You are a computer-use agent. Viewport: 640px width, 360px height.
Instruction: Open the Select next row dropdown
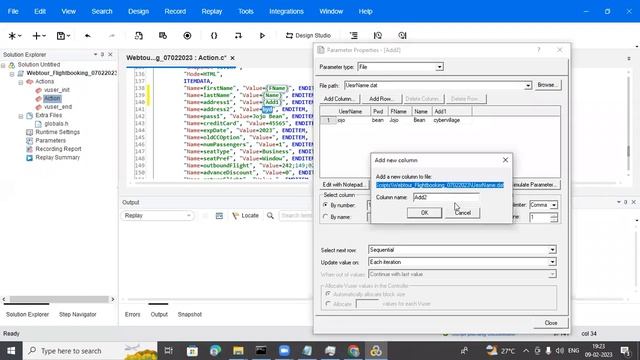(x=552, y=250)
